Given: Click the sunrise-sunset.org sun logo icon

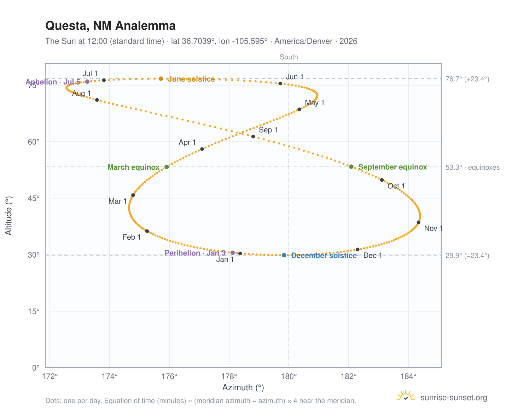Looking at the screenshot, I should (406, 396).
